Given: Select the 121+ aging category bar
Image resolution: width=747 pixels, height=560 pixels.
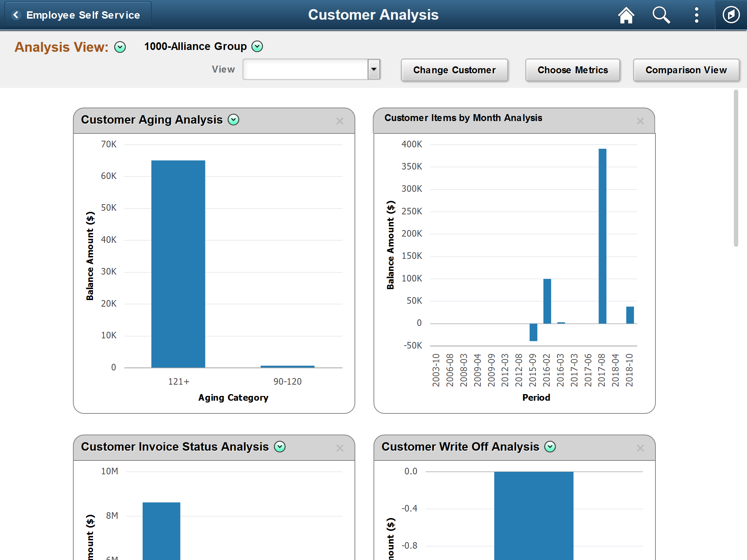Looking at the screenshot, I should tap(178, 264).
